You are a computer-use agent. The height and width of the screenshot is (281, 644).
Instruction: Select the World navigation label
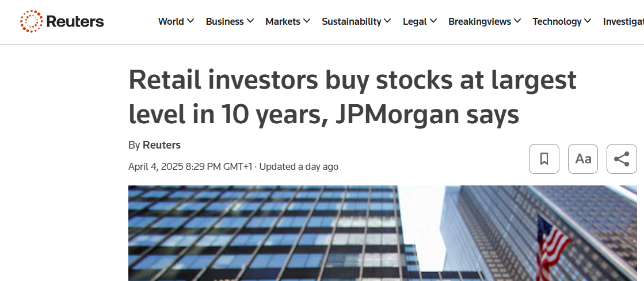(x=171, y=21)
